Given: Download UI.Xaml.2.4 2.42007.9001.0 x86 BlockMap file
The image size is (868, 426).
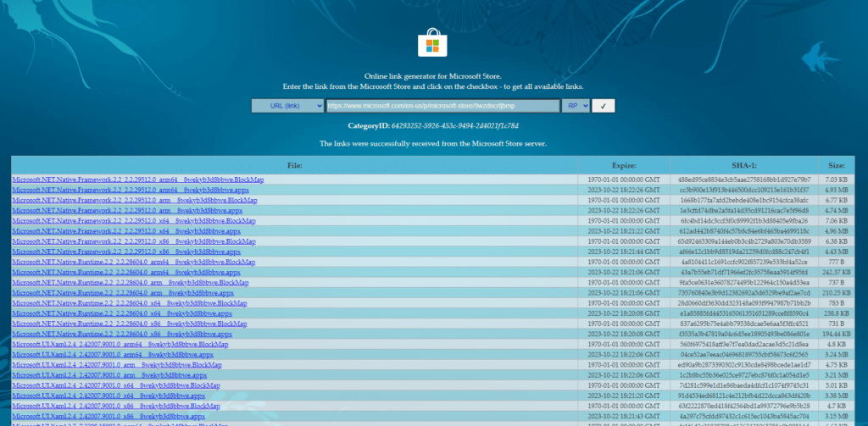Looking at the screenshot, I should point(116,406).
